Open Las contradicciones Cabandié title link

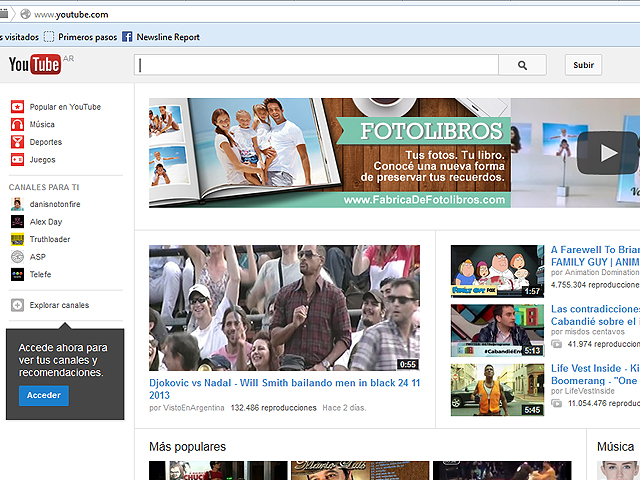(596, 315)
